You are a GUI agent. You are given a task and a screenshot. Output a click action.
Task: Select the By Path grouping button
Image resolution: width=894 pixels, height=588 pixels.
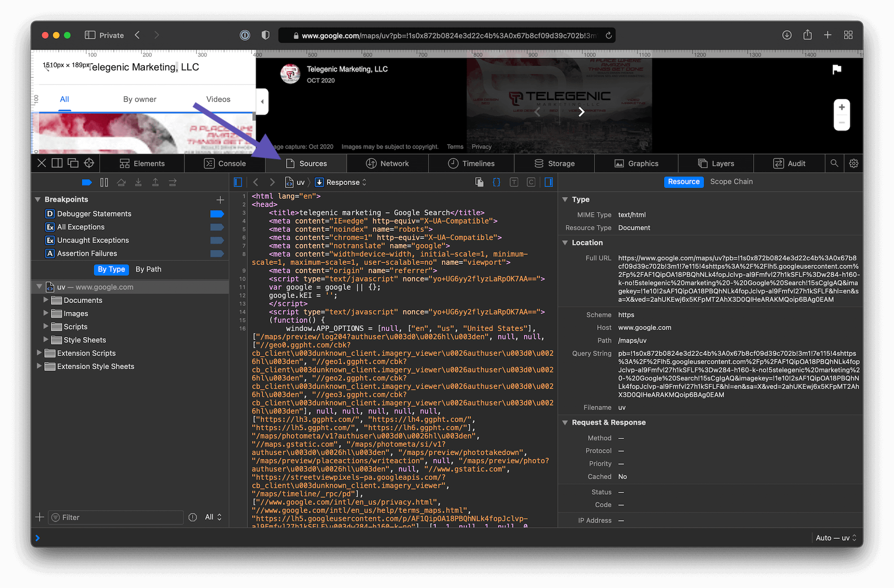148,269
